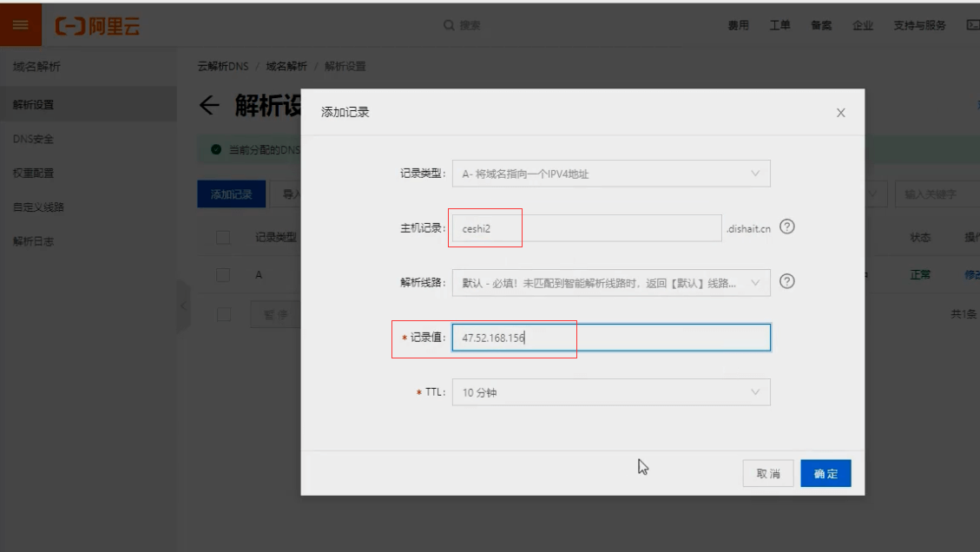Image resolution: width=980 pixels, height=552 pixels.
Task: Click the 云解析DNS breadcrumb link
Action: 223,66
